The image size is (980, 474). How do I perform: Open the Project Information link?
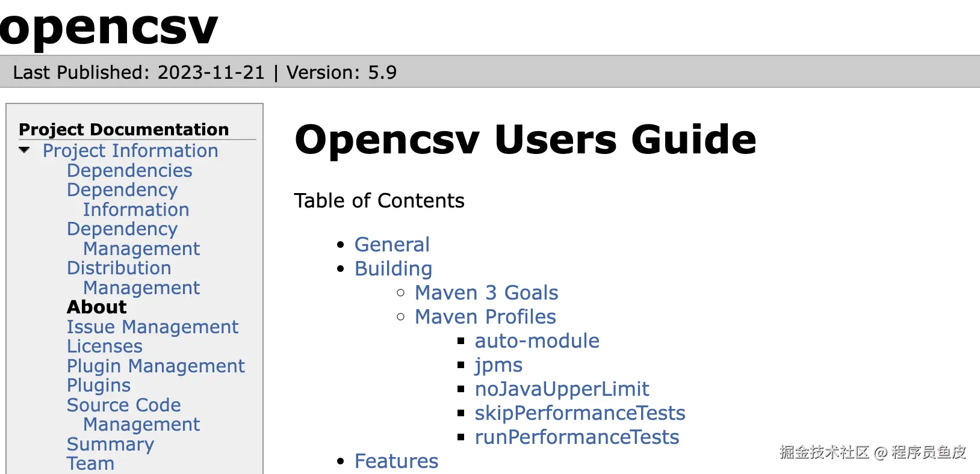tap(130, 151)
